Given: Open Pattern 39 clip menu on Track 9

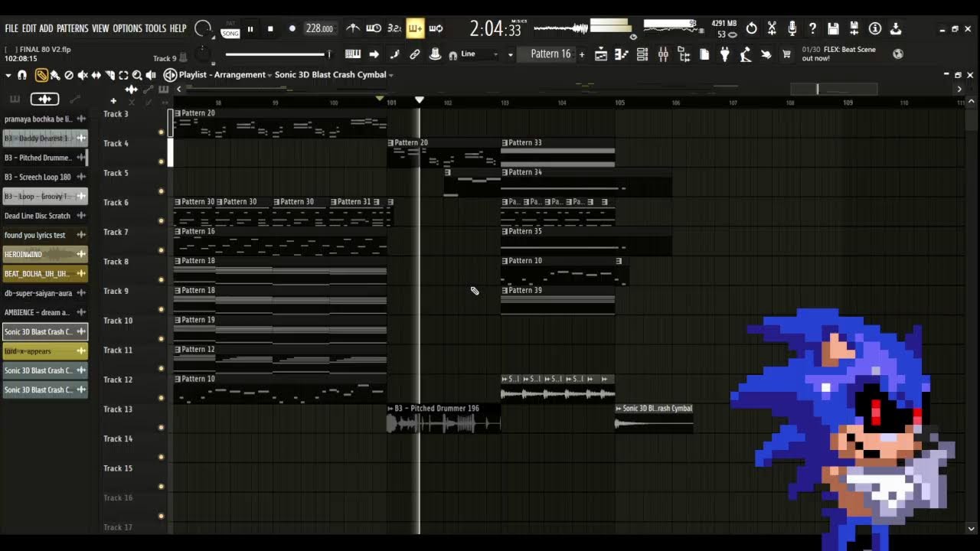Looking at the screenshot, I should (x=505, y=291).
